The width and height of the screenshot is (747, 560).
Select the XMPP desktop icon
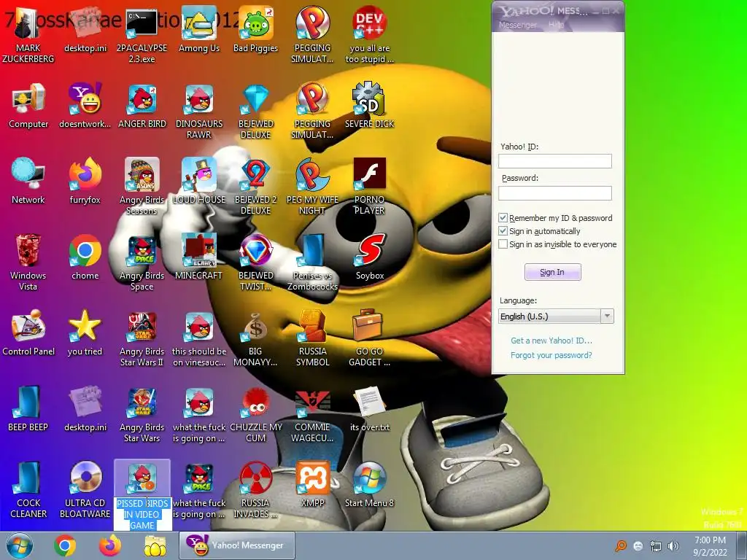(312, 484)
